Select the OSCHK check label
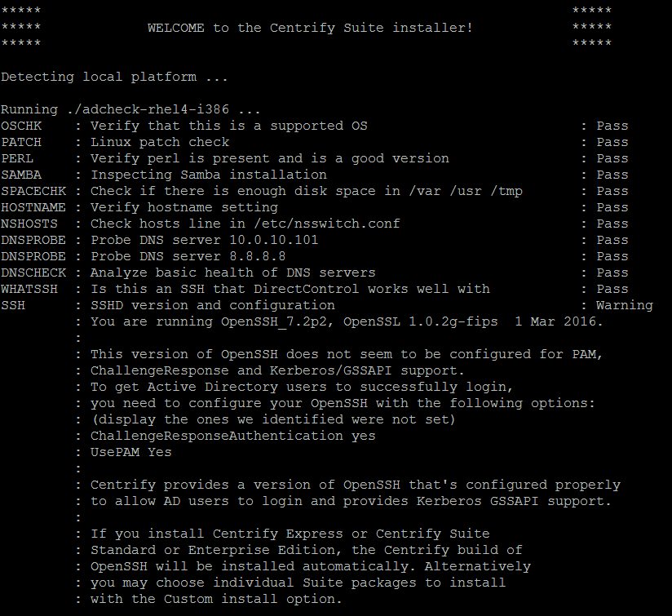The height and width of the screenshot is (616, 672). point(21,126)
